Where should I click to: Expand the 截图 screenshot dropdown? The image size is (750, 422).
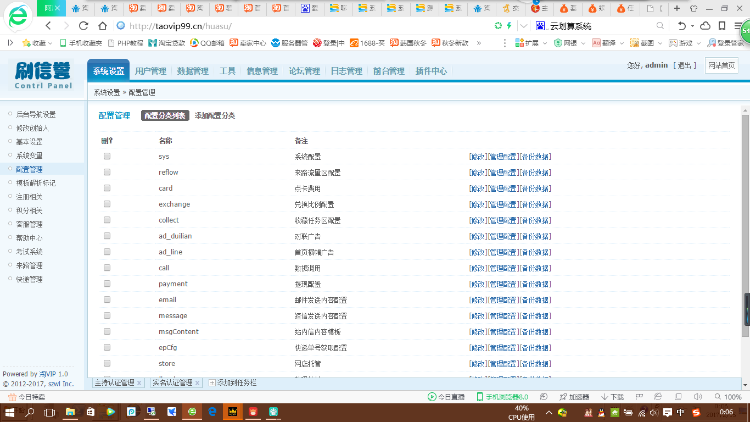(660, 43)
